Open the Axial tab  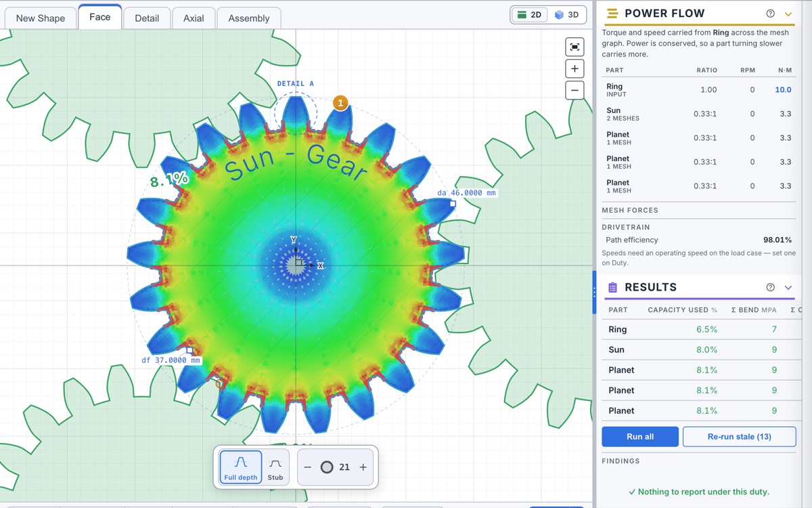pos(194,18)
